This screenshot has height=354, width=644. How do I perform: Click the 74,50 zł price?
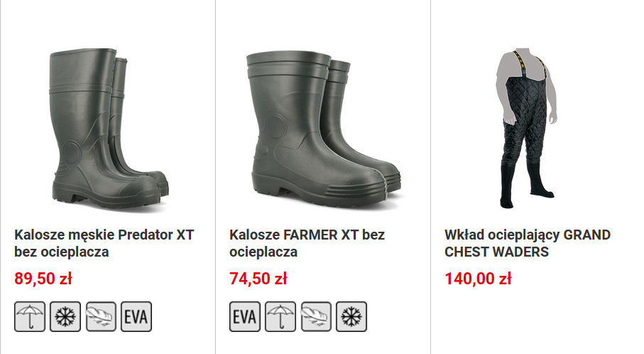[x=258, y=279]
